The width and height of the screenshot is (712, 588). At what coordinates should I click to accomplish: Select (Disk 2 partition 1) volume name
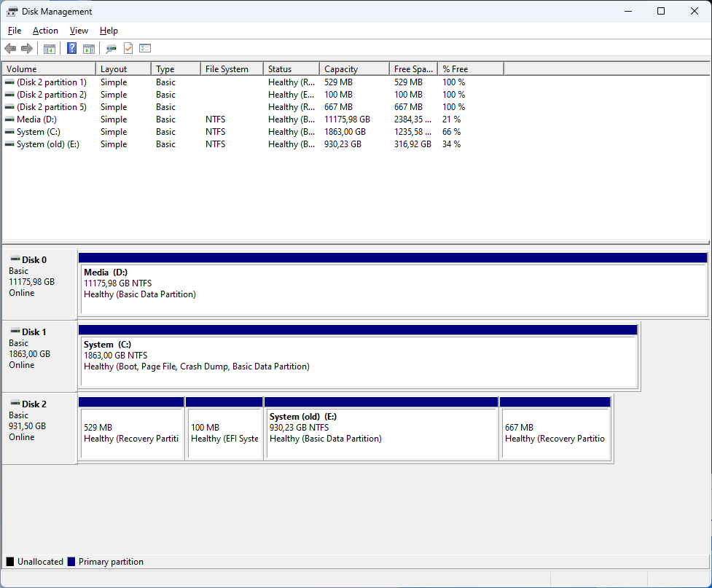52,82
